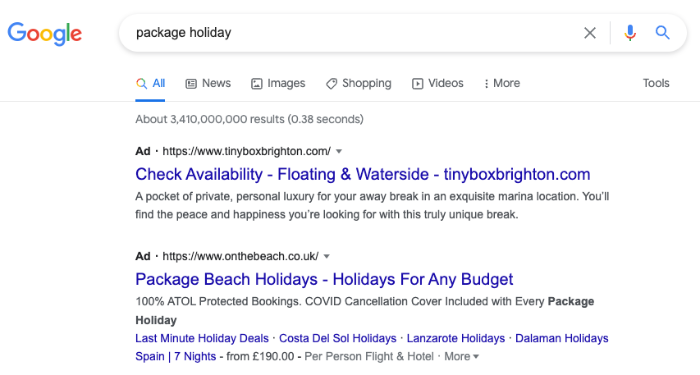
Task: Click the 'About 3,410,000,000 results' text
Action: coord(250,119)
